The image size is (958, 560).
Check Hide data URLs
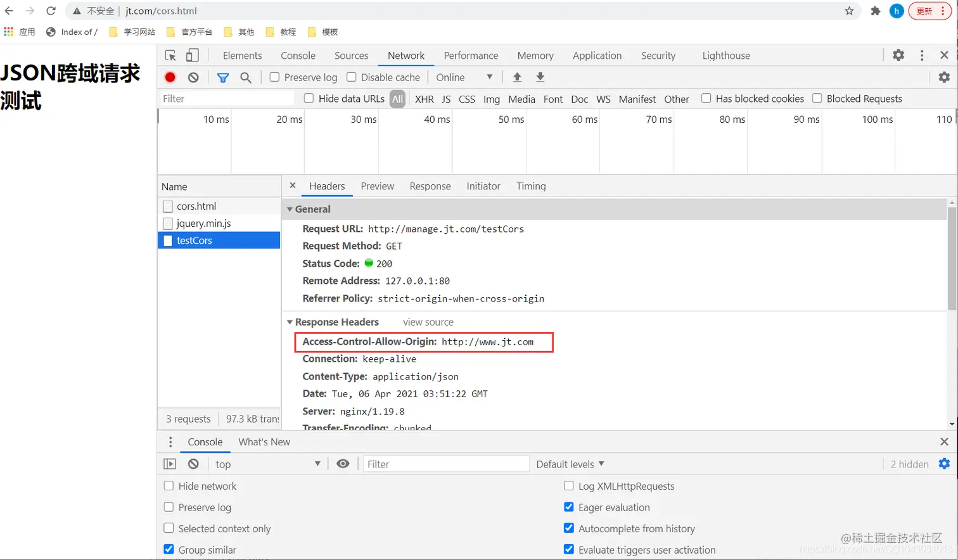pos(309,98)
